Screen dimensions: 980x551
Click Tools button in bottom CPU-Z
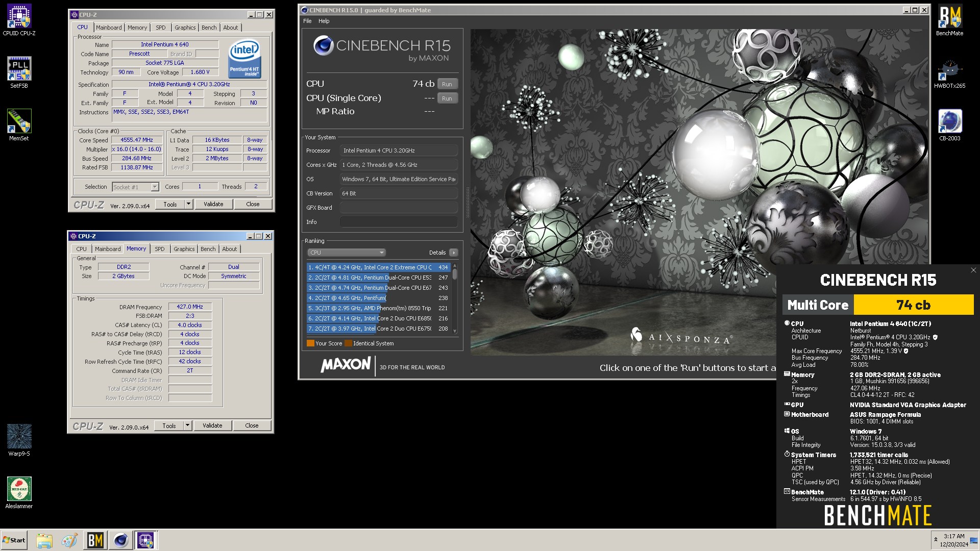point(169,426)
